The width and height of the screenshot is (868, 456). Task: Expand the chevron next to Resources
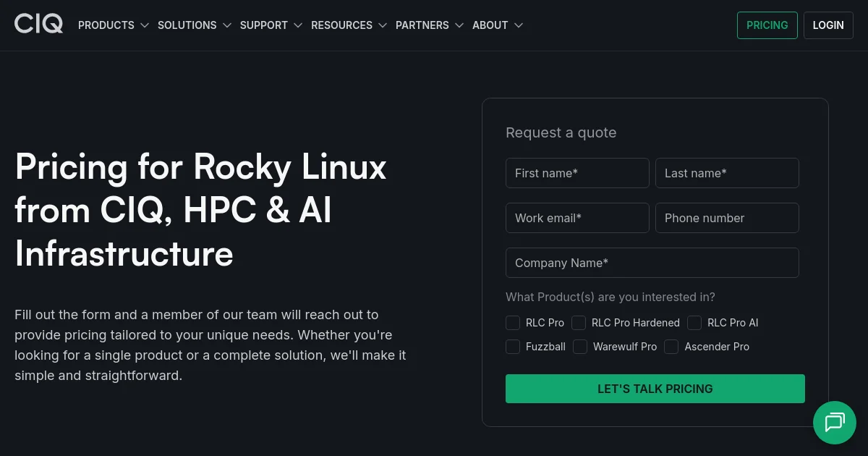click(x=382, y=25)
